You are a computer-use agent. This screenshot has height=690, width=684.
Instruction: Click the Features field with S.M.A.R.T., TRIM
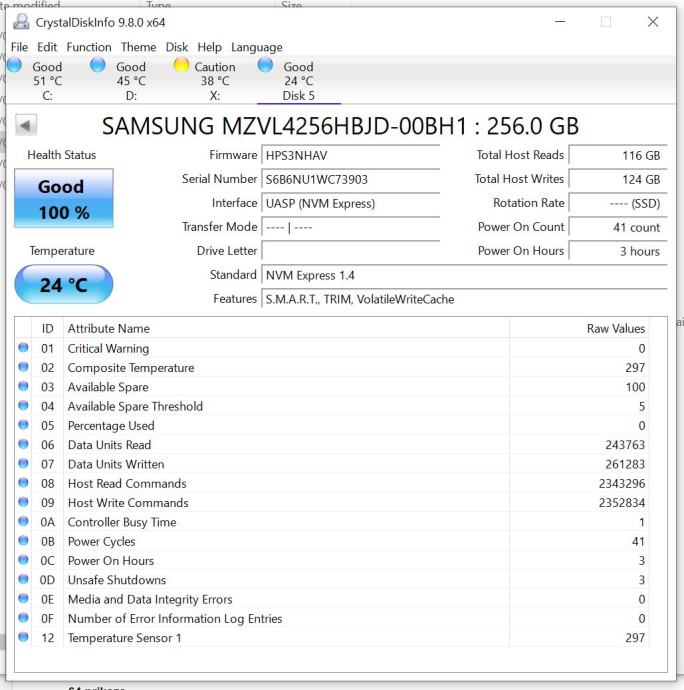(x=464, y=299)
